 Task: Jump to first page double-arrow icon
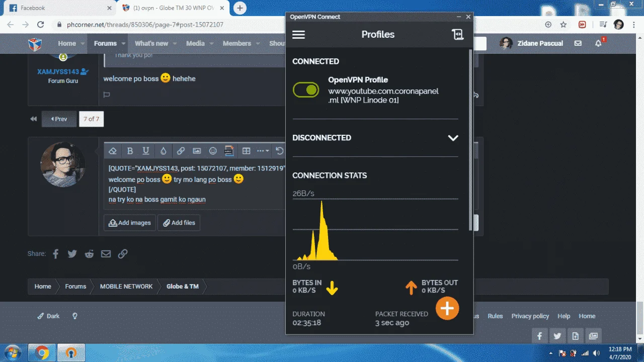click(x=34, y=119)
